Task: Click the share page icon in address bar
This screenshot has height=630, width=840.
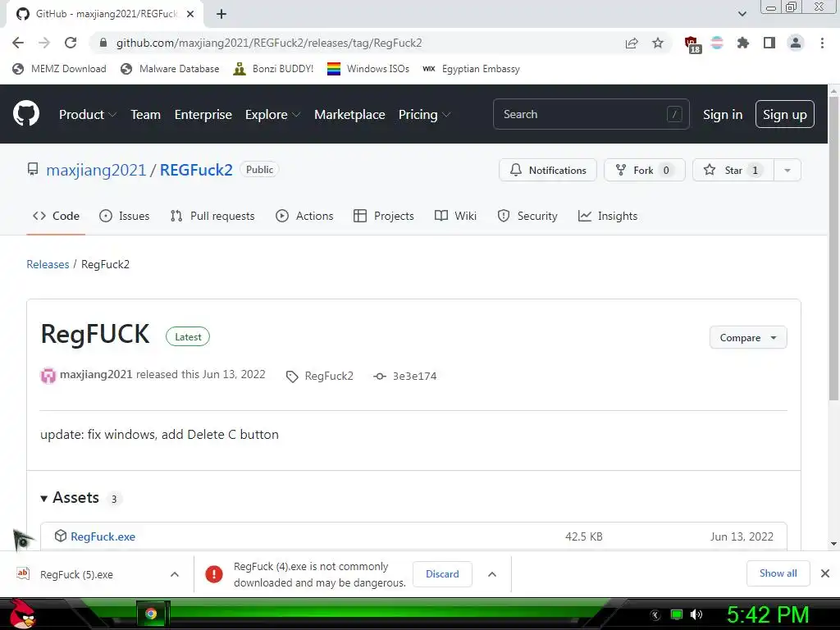Action: (x=632, y=43)
